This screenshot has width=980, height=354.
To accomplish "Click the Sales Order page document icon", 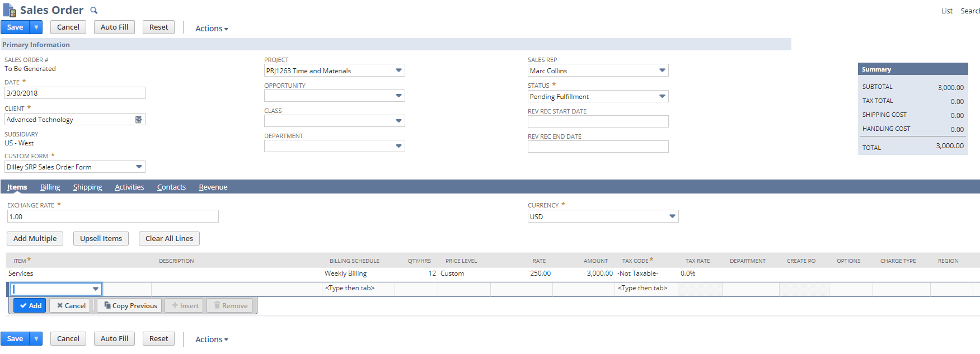I will point(10,10).
